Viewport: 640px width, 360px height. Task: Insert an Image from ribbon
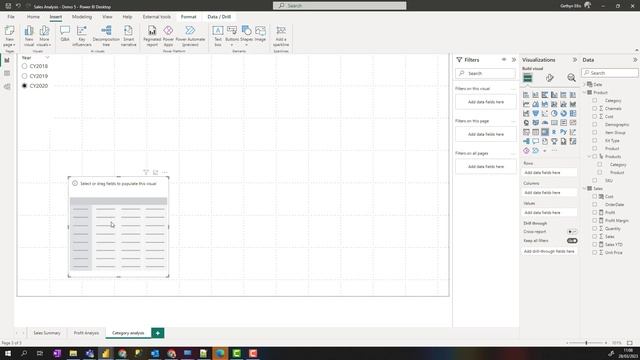[260, 34]
